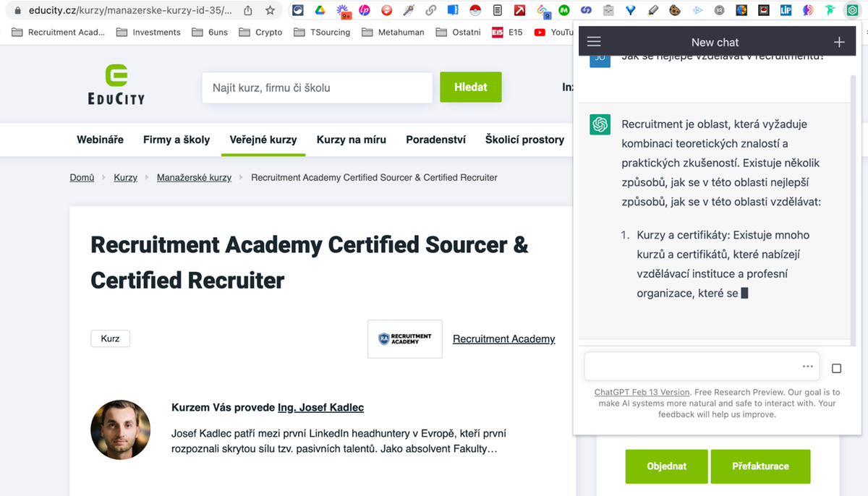
Task: Click the site lock icon in address bar
Action: pos(17,11)
